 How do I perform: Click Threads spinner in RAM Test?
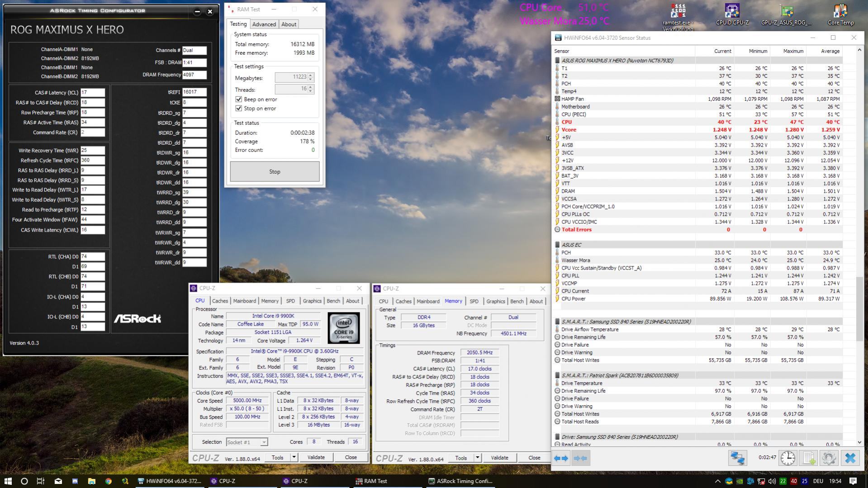pos(310,89)
